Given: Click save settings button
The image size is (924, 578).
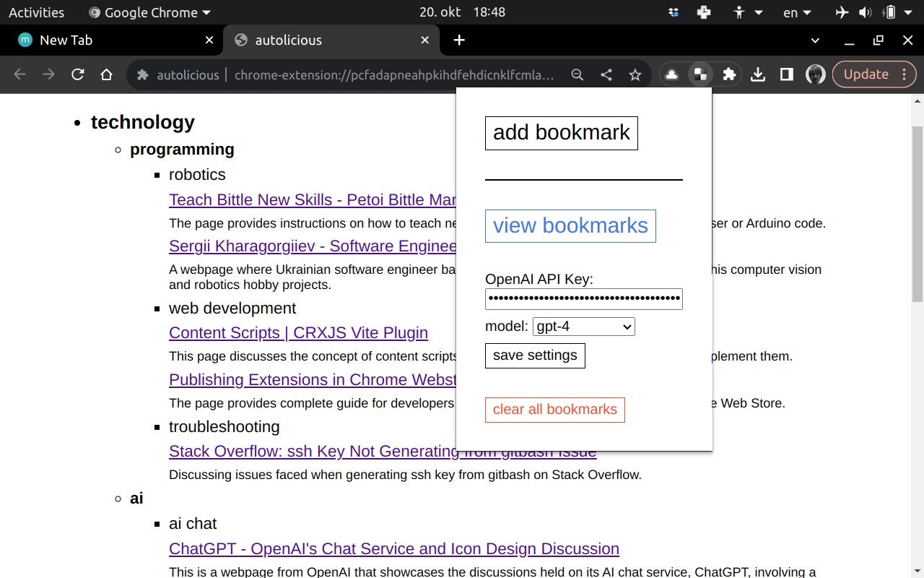Looking at the screenshot, I should coord(535,355).
